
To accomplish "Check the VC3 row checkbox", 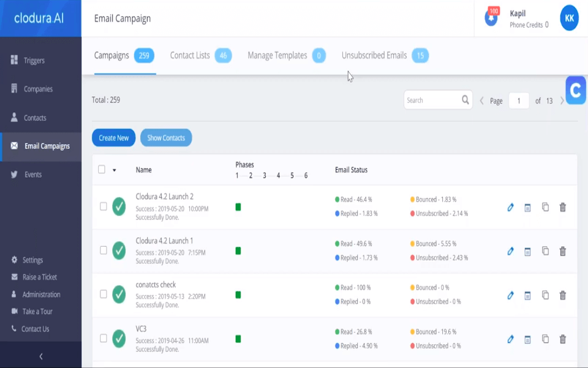I will tap(103, 339).
